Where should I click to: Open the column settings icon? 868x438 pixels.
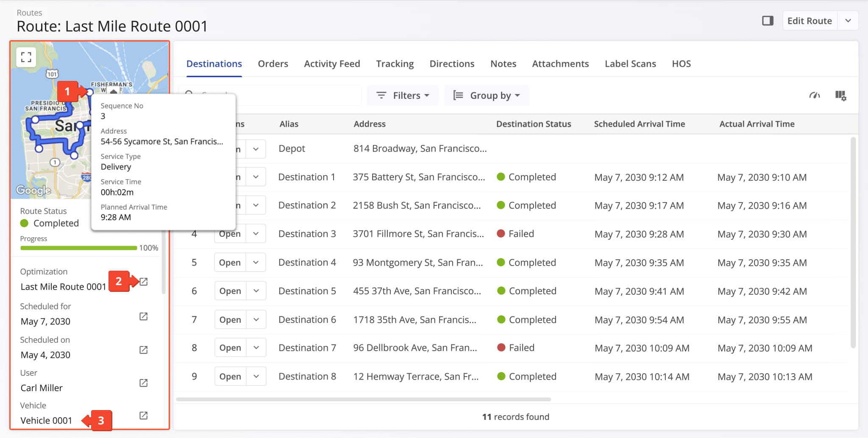(840, 95)
